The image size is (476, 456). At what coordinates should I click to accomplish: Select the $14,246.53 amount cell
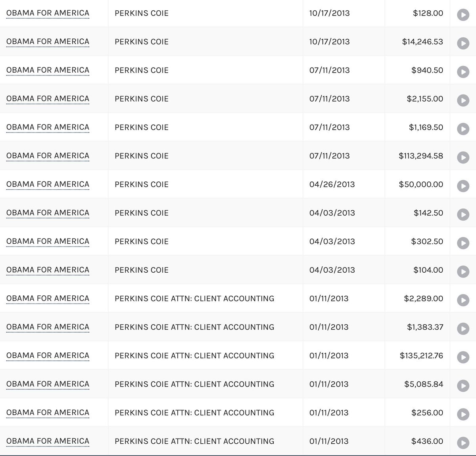coord(417,42)
